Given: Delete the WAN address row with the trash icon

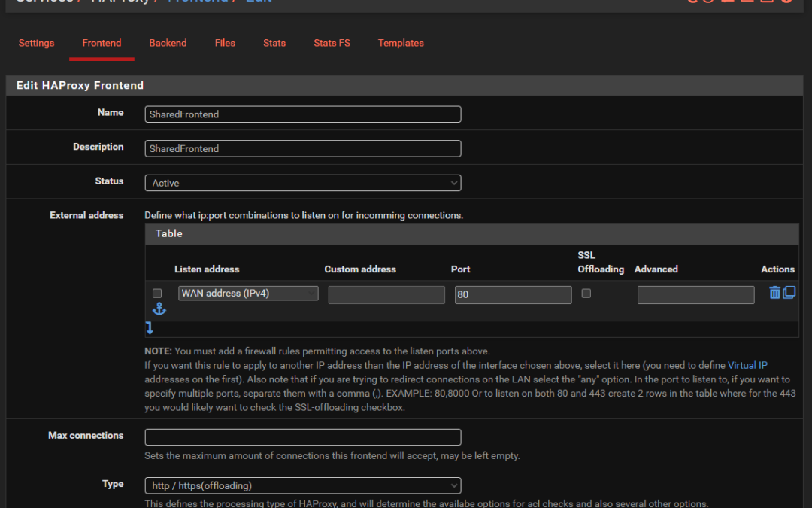Looking at the screenshot, I should click(x=774, y=293).
